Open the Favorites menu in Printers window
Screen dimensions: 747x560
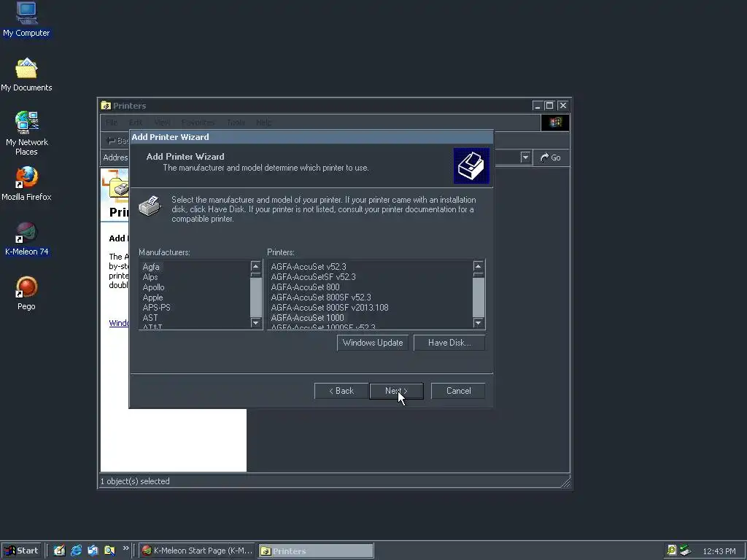point(198,122)
